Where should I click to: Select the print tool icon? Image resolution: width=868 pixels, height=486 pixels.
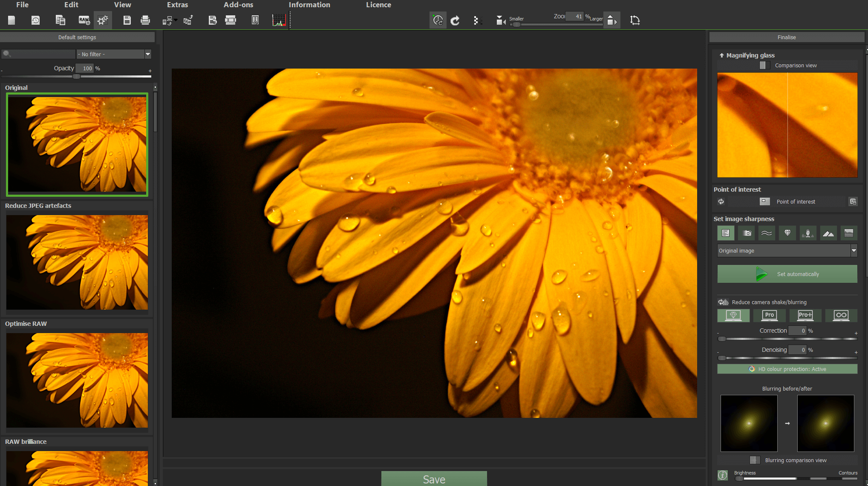click(x=145, y=20)
